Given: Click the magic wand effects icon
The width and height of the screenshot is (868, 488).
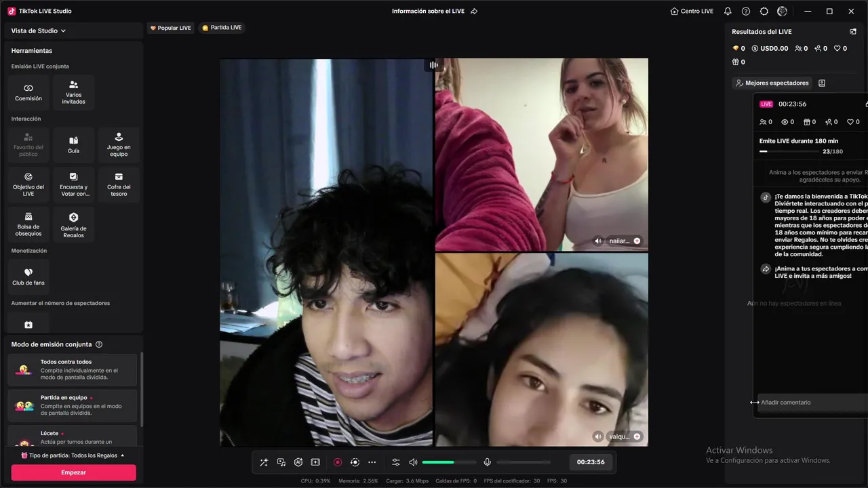Looking at the screenshot, I should 264,462.
